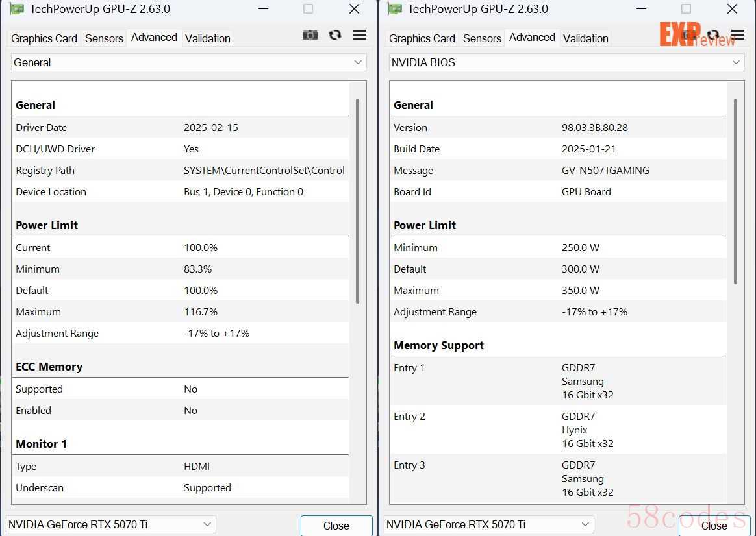The width and height of the screenshot is (756, 536).
Task: Click the value Bus 1, Device 0, Function 0
Action: coord(244,191)
